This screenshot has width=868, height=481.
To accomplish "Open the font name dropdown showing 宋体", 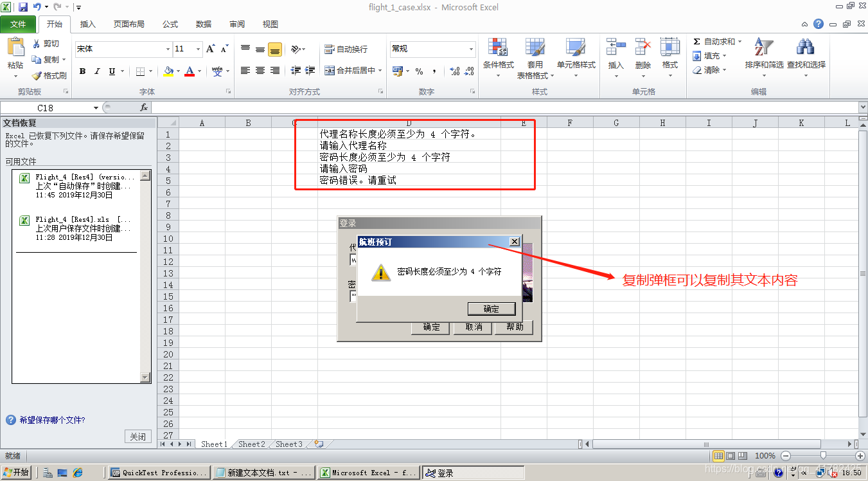I will (x=168, y=49).
